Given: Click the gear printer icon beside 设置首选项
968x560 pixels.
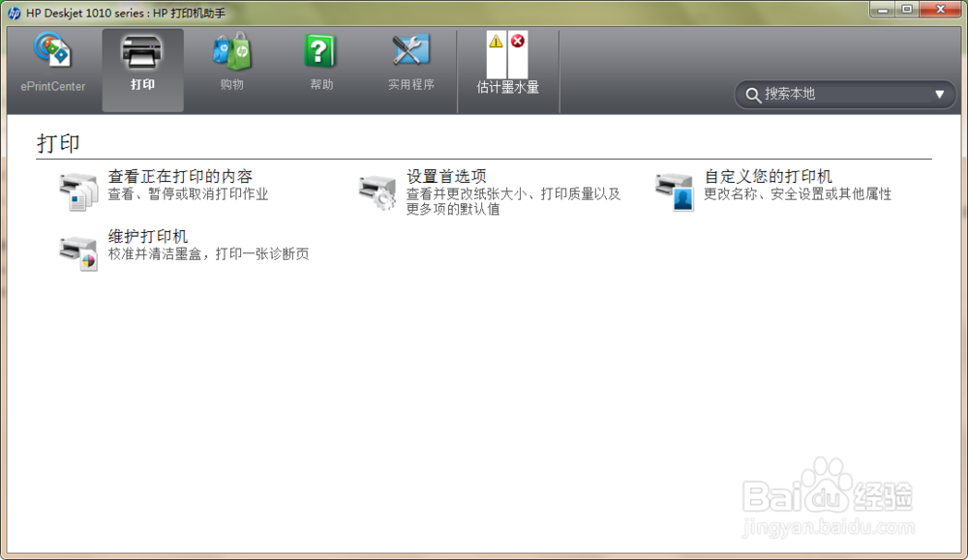Looking at the screenshot, I should pos(378,192).
